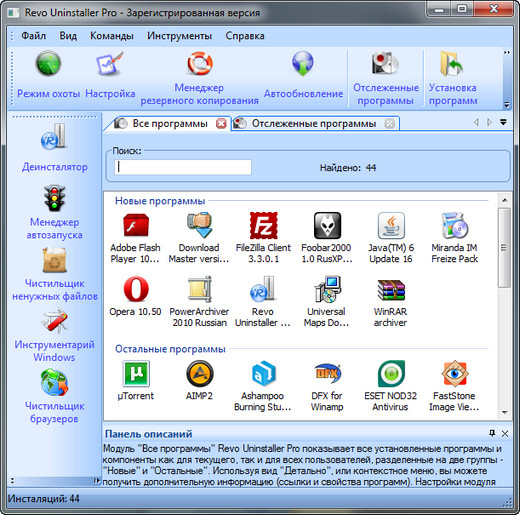Expand toolbar overflow chevron at top right
This screenshot has height=515, width=520.
coord(507,53)
